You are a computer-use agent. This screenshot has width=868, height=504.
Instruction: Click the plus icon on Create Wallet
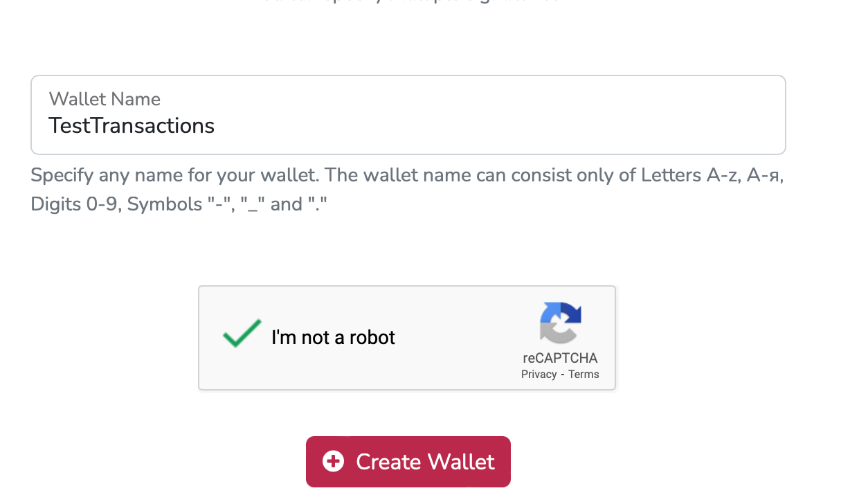tap(333, 462)
